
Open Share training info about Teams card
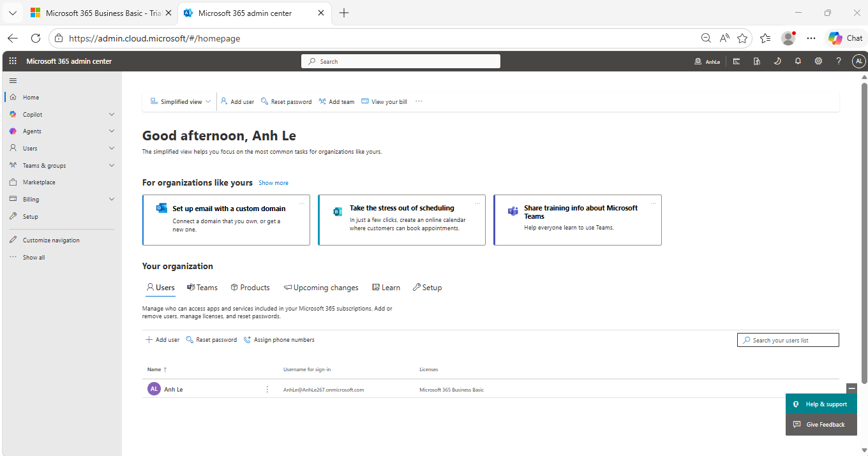point(578,220)
